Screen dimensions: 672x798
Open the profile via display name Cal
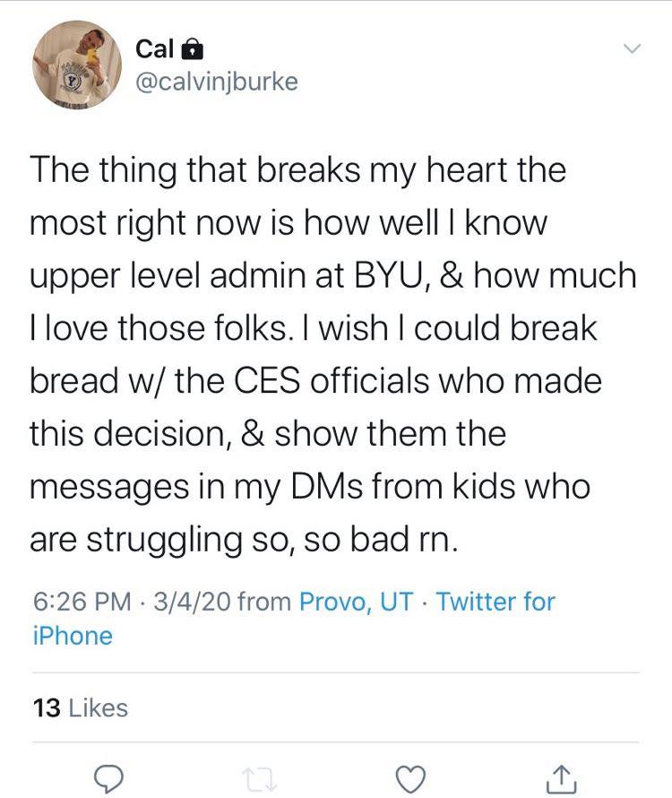[x=154, y=48]
